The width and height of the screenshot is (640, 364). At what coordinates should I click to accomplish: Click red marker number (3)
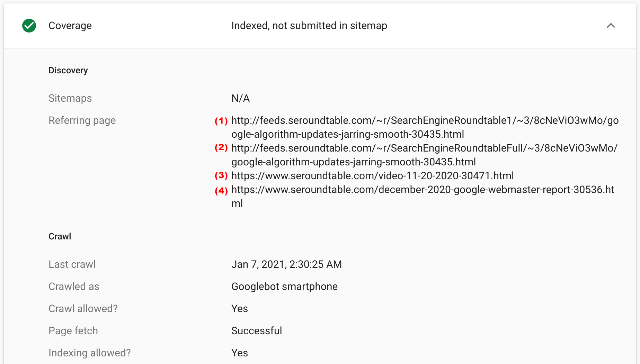(221, 175)
